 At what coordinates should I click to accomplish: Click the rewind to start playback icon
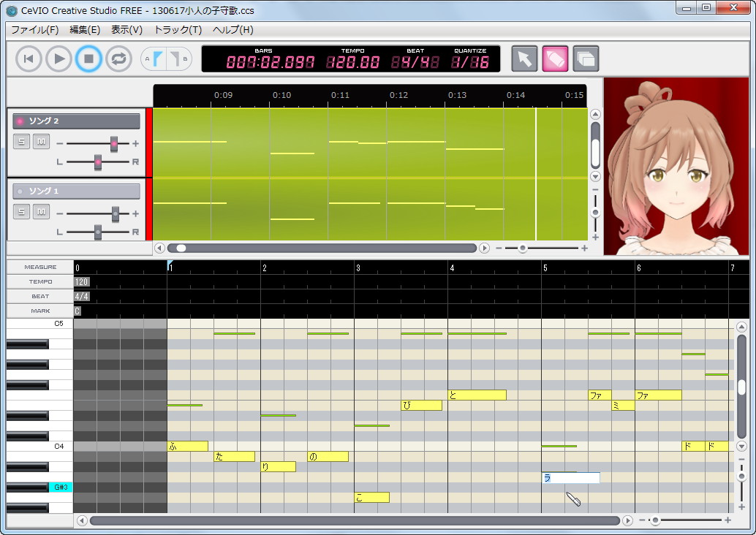point(28,58)
